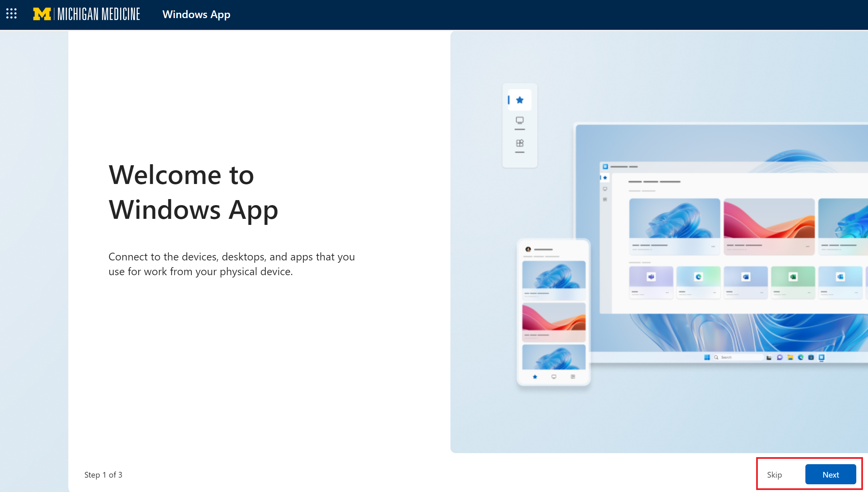The width and height of the screenshot is (868, 492).
Task: Click the Windows App header title
Action: (x=196, y=14)
